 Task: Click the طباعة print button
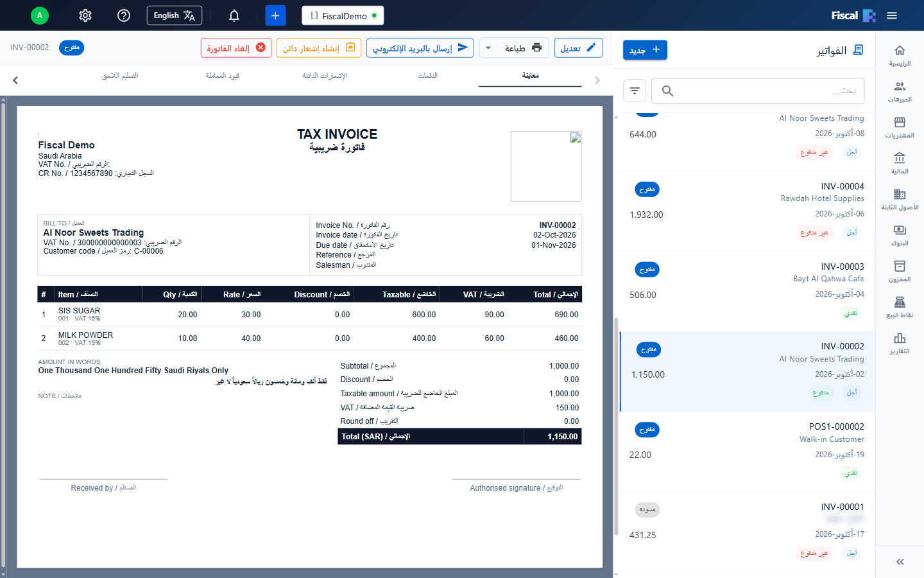click(523, 48)
